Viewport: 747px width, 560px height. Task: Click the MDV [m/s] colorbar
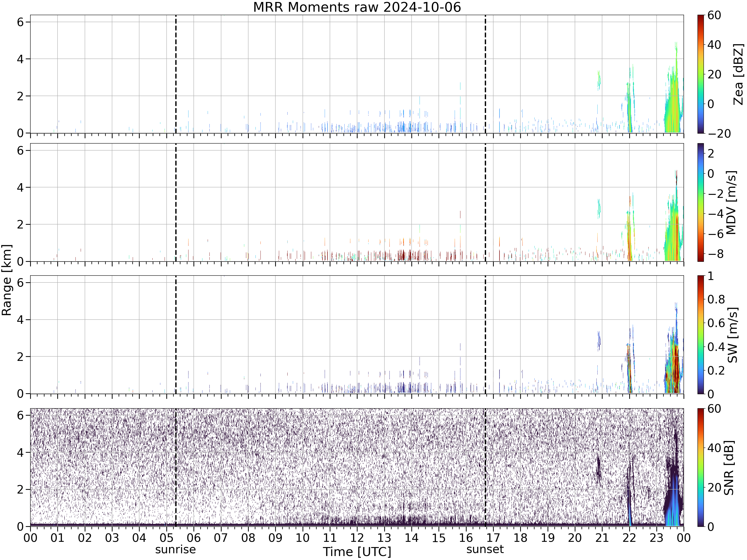(701, 202)
